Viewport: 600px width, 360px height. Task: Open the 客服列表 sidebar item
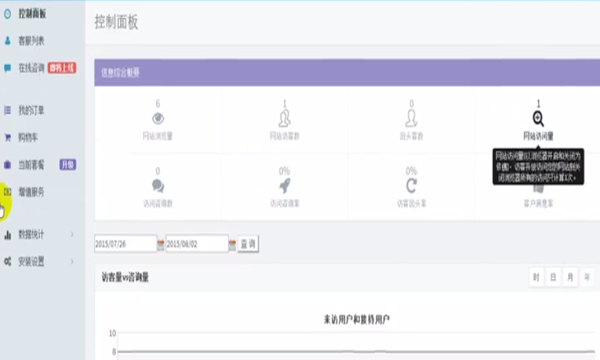click(31, 41)
